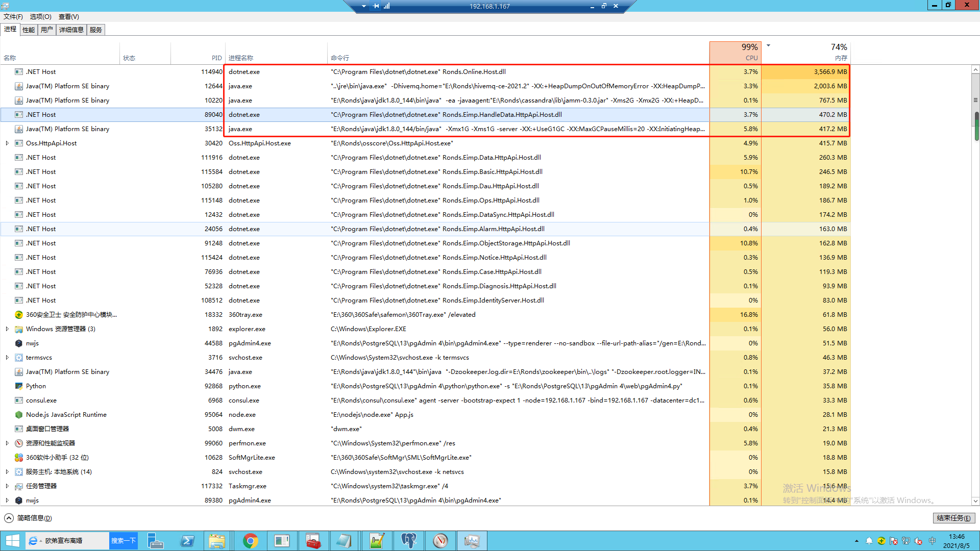Click the Java icon for PID 12644
The height and width of the screenshot is (551, 980).
[19, 86]
